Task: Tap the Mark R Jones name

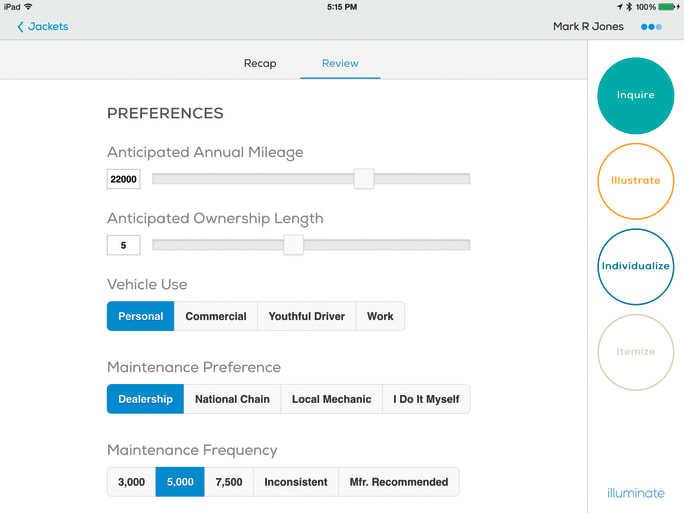Action: click(x=588, y=27)
